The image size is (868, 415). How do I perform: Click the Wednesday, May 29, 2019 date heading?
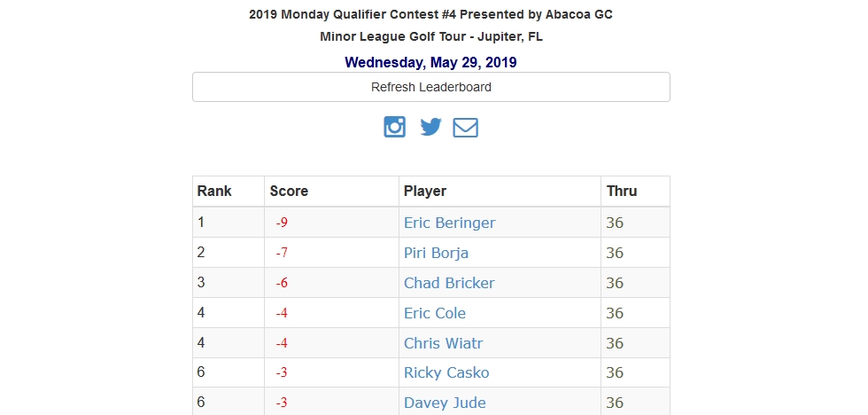(x=430, y=62)
